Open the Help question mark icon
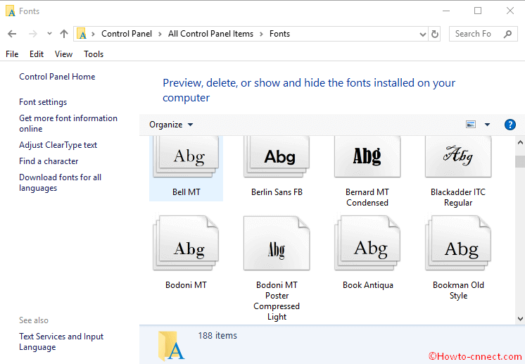 pos(510,125)
